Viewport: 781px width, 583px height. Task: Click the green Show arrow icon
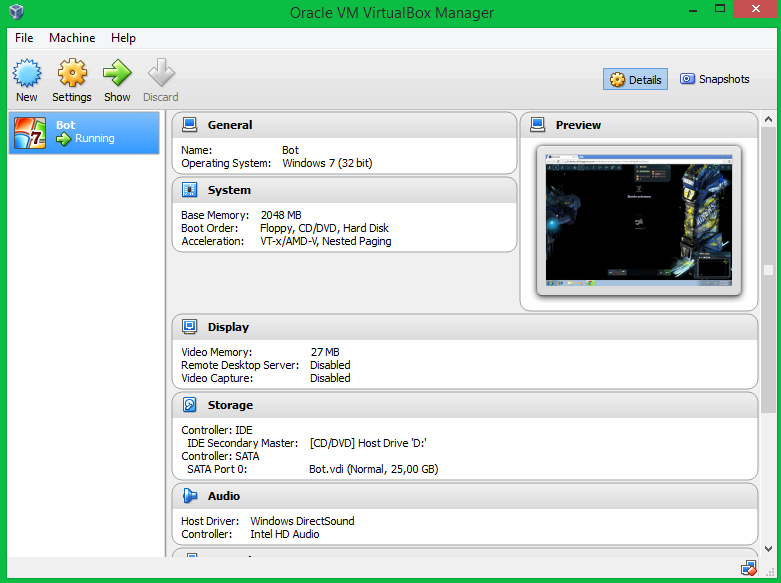(x=117, y=73)
